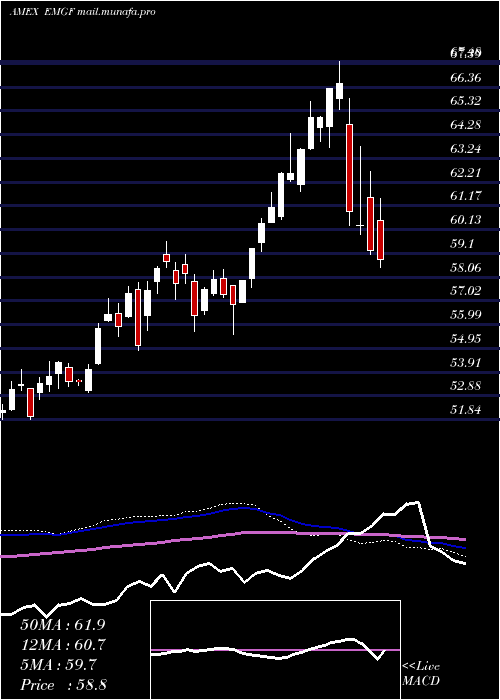Click the 5MA : 59.7 readout
The width and height of the screenshot is (500, 700).
[58, 665]
